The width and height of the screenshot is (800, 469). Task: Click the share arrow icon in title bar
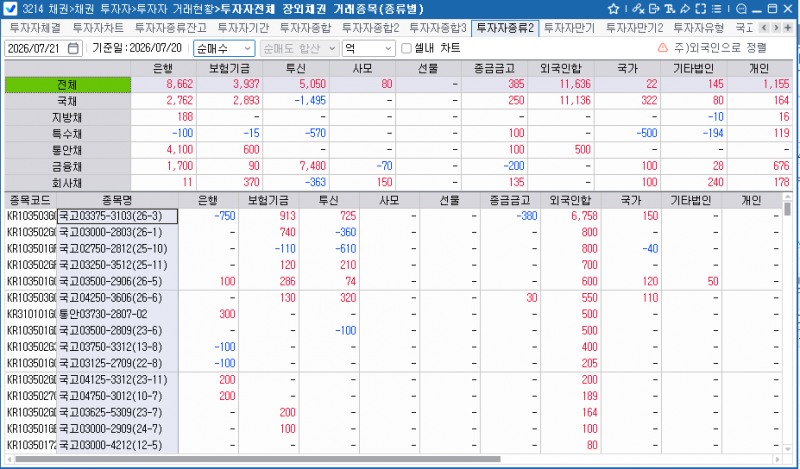coord(685,9)
